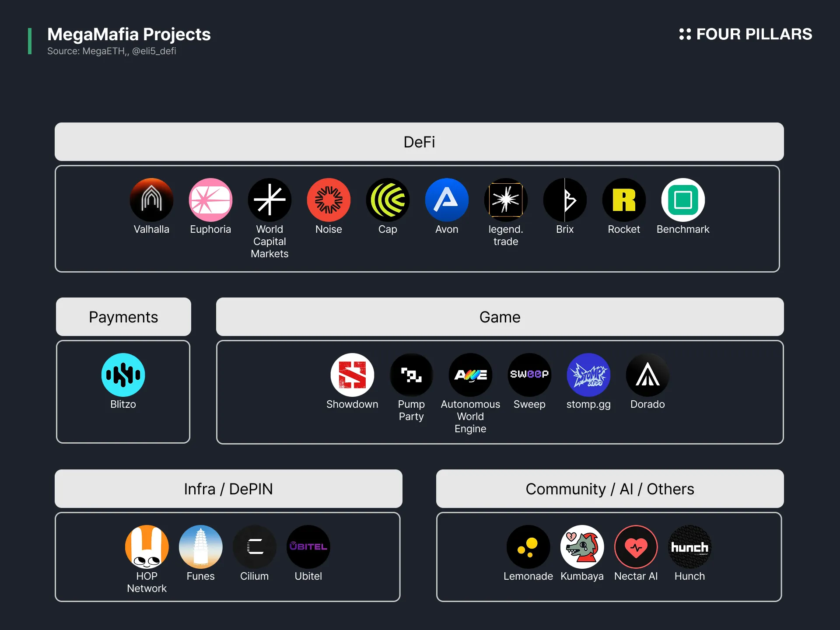Click the Infra / DePIN header
The height and width of the screenshot is (630, 840).
click(228, 489)
